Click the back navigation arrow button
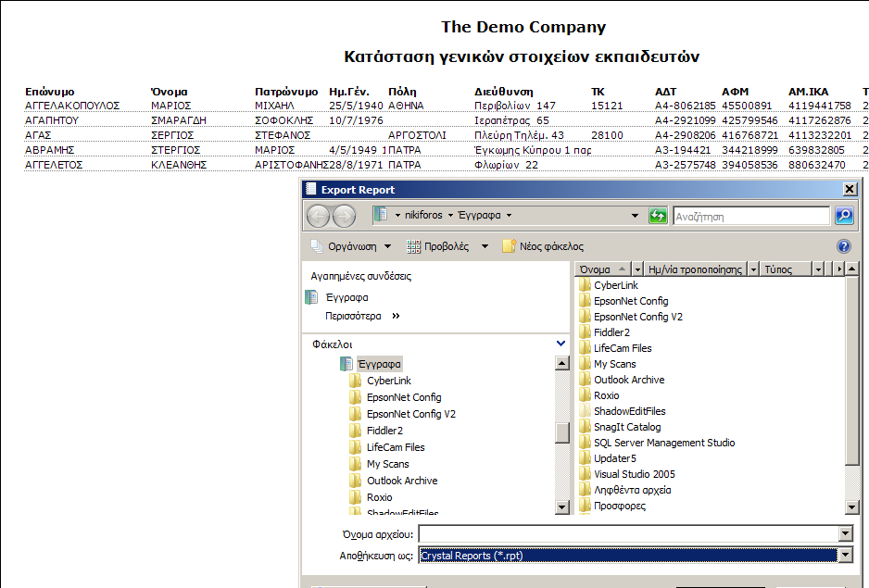The height and width of the screenshot is (588, 869). pyautogui.click(x=318, y=216)
